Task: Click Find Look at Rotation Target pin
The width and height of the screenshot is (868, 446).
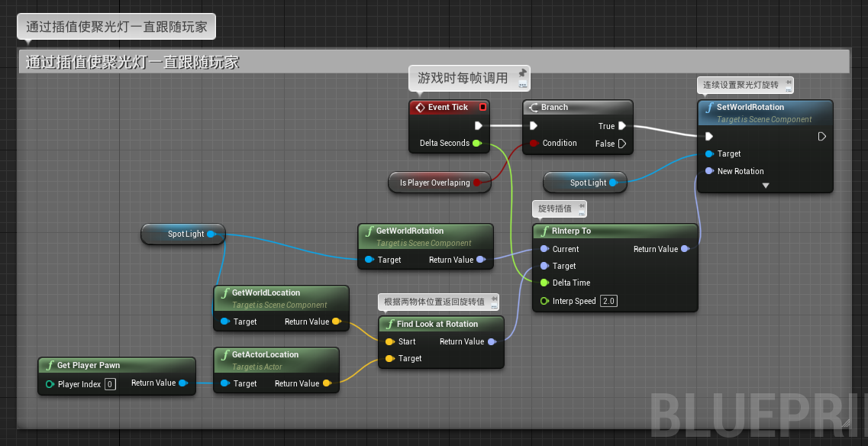Action: [x=389, y=358]
